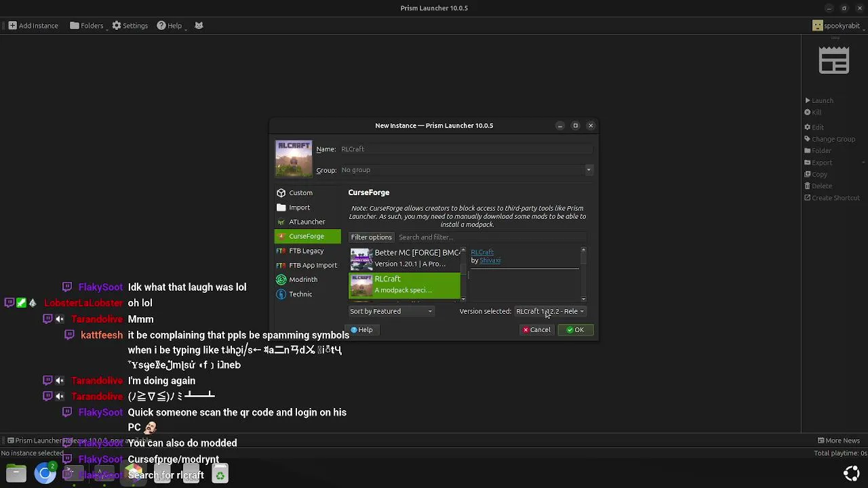
Task: Open the spookyrabit account menu
Action: click(839, 26)
